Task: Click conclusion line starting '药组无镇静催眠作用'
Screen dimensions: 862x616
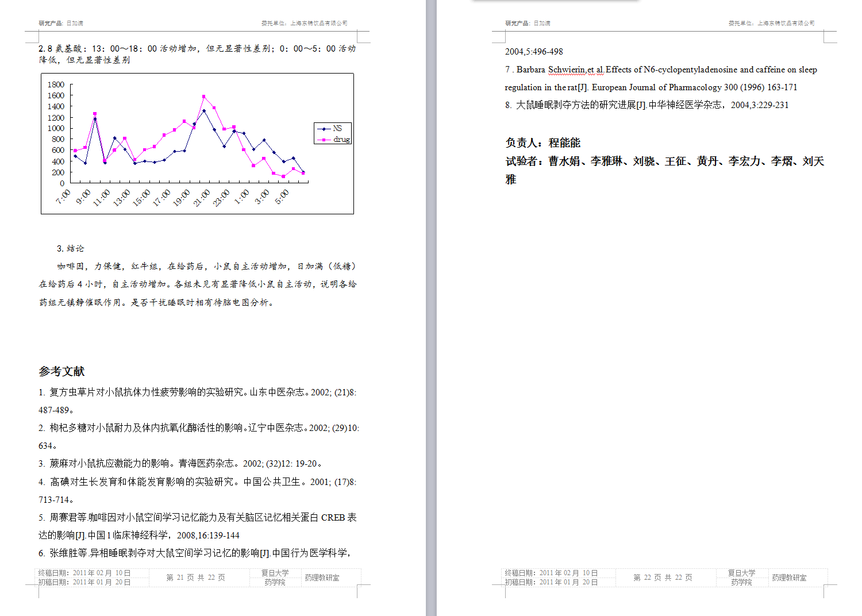Action: [x=156, y=302]
